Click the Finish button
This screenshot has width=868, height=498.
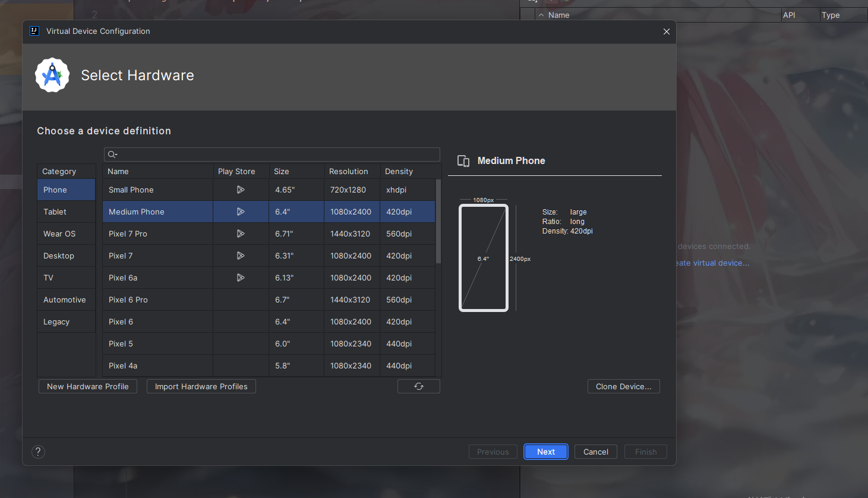coord(646,452)
